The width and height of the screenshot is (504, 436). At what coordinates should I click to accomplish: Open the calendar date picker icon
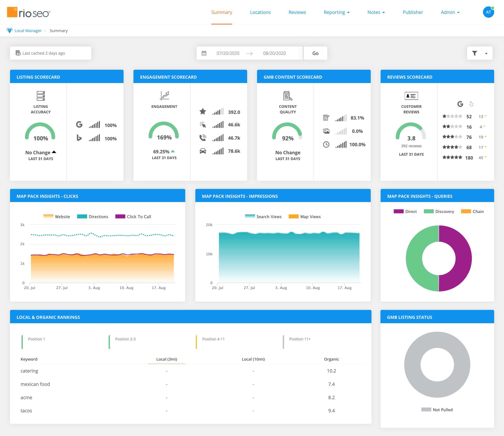point(204,53)
